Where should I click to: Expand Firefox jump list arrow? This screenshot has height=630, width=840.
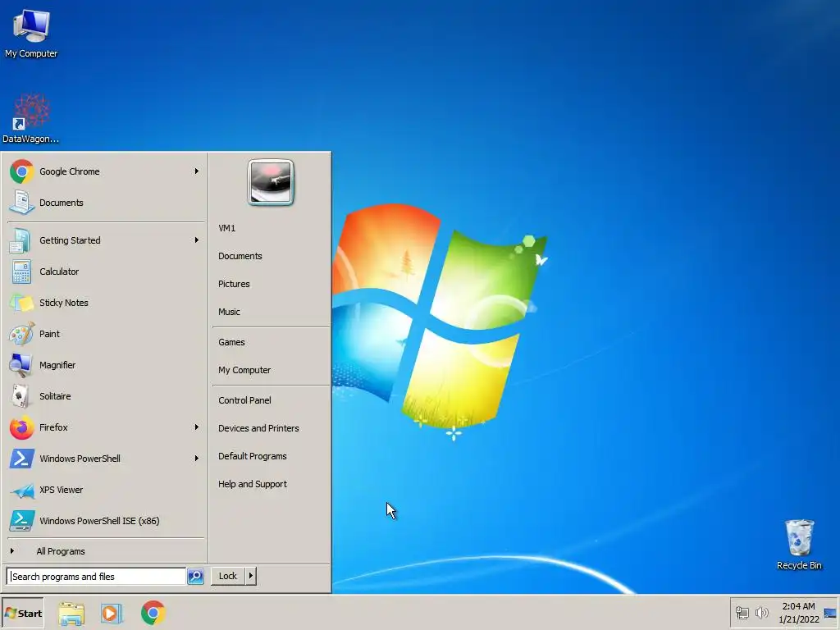tap(197, 427)
